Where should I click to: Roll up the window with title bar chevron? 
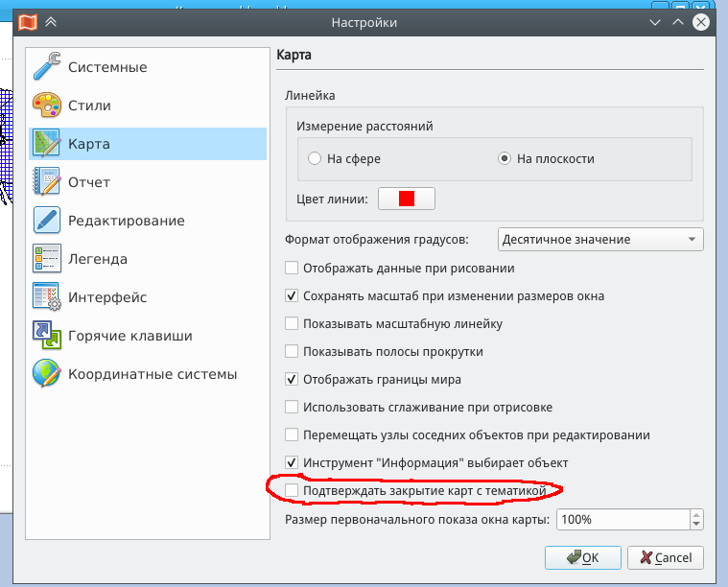tap(51, 22)
